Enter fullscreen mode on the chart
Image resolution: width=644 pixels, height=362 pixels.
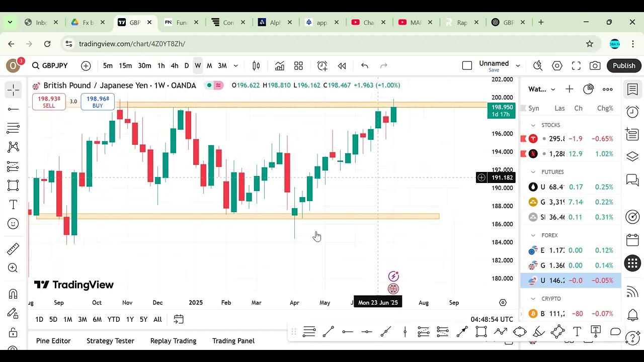pos(576,66)
